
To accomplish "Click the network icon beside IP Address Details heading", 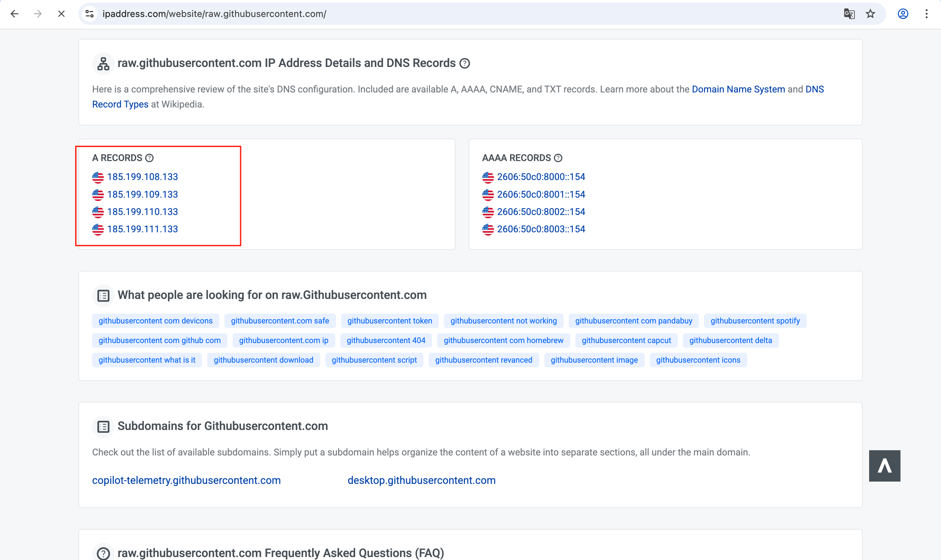I will (x=103, y=63).
